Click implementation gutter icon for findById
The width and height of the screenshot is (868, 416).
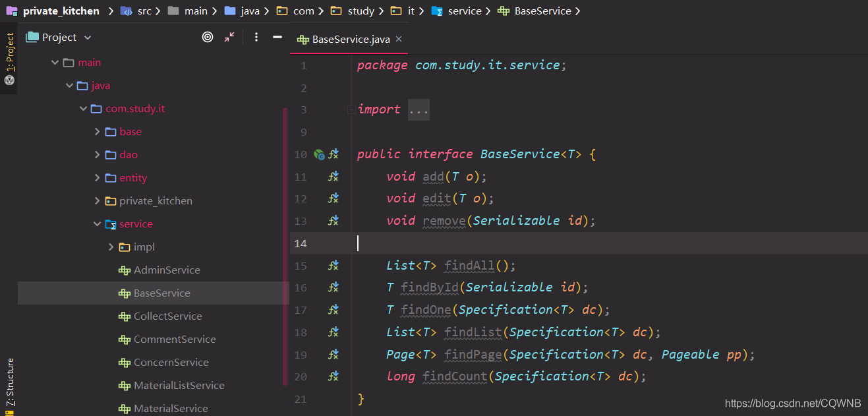[334, 287]
